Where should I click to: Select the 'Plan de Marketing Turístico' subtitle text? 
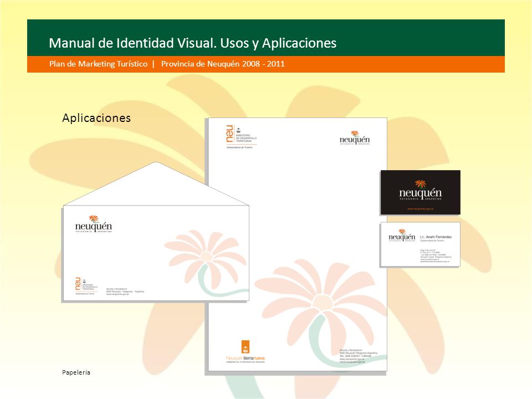pos(99,64)
